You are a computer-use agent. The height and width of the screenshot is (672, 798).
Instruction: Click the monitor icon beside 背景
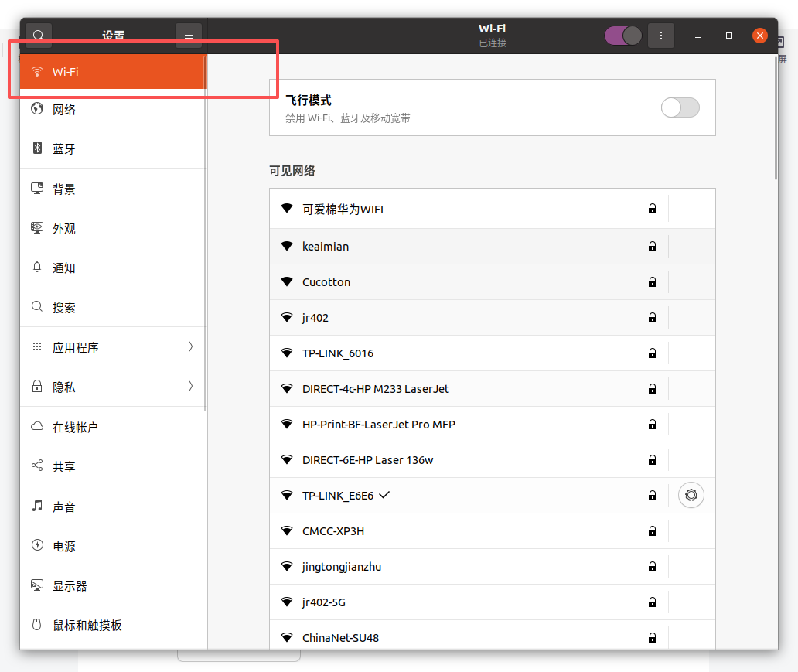pos(37,189)
